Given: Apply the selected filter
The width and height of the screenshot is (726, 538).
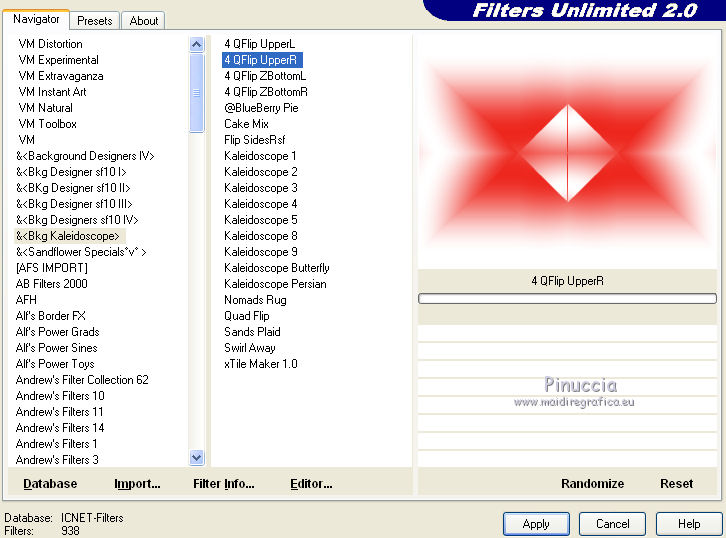Looking at the screenshot, I should (536, 524).
